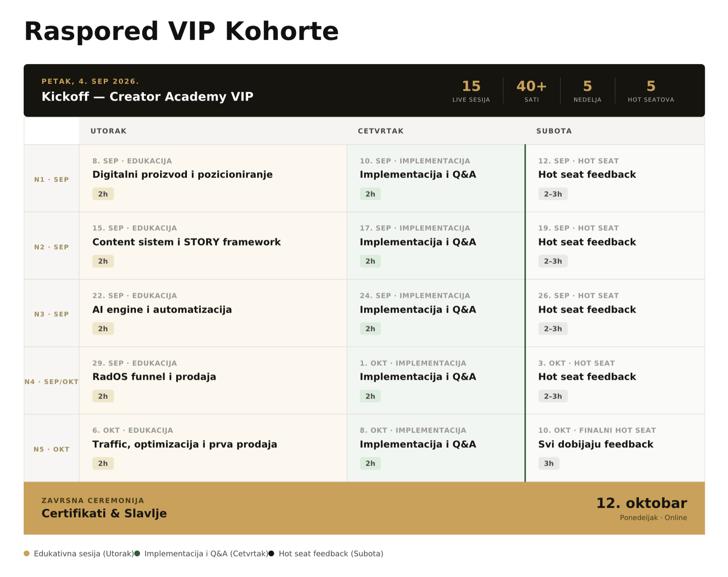The height and width of the screenshot is (577, 728).
Task: Click the Kickoff — Creator Academy VIP title
Action: (x=148, y=97)
